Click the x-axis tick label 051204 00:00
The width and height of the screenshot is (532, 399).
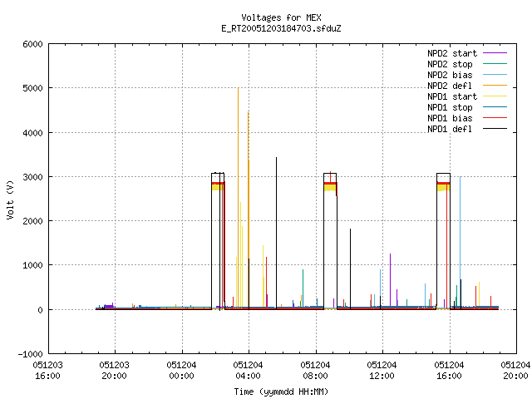point(181,371)
